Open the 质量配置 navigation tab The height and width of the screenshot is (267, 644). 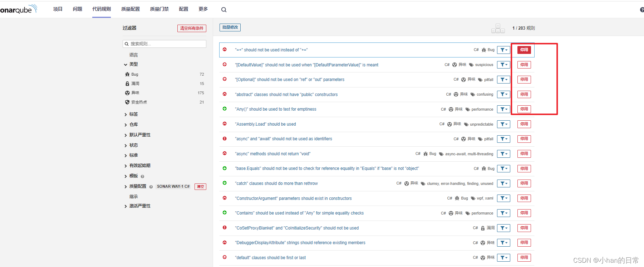[131, 9]
